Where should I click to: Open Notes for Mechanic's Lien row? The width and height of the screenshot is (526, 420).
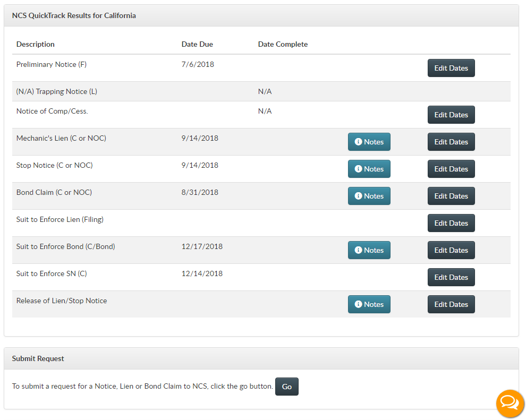(369, 142)
